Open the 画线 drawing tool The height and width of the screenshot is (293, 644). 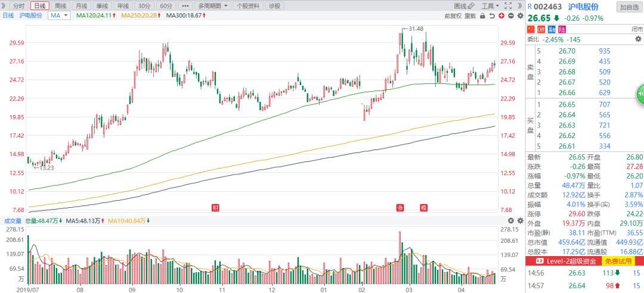(460, 5)
